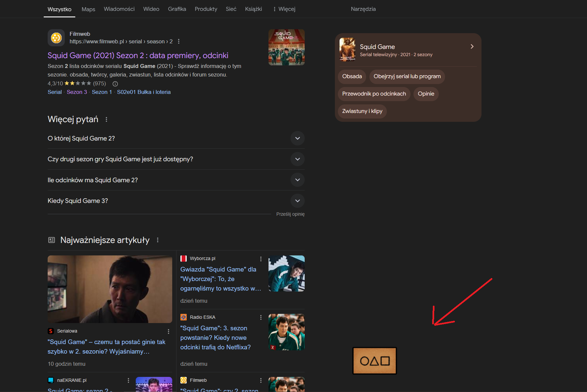The image size is (587, 392).
Task: Open three-dot menu next to Filmweb URL
Action: 178,41
